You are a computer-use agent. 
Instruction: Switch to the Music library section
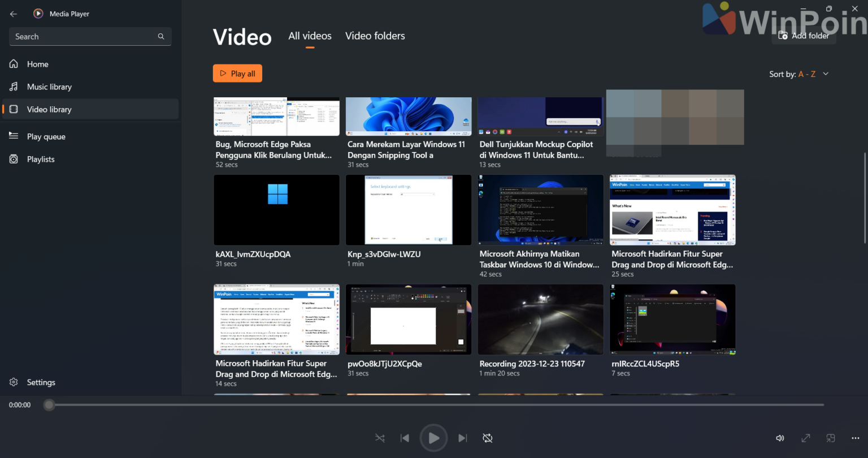[x=49, y=87]
